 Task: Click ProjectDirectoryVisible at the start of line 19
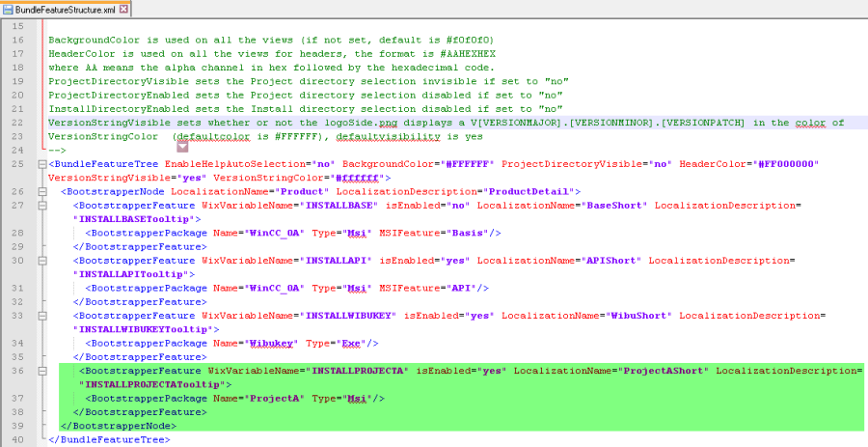click(x=119, y=81)
